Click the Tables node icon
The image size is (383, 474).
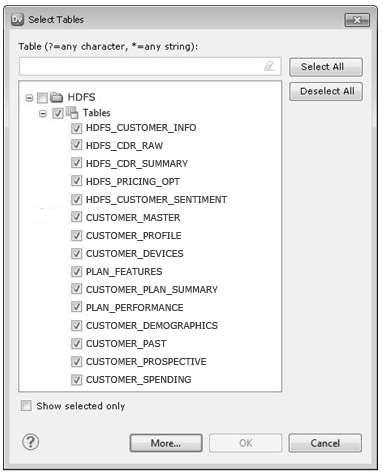click(x=72, y=112)
